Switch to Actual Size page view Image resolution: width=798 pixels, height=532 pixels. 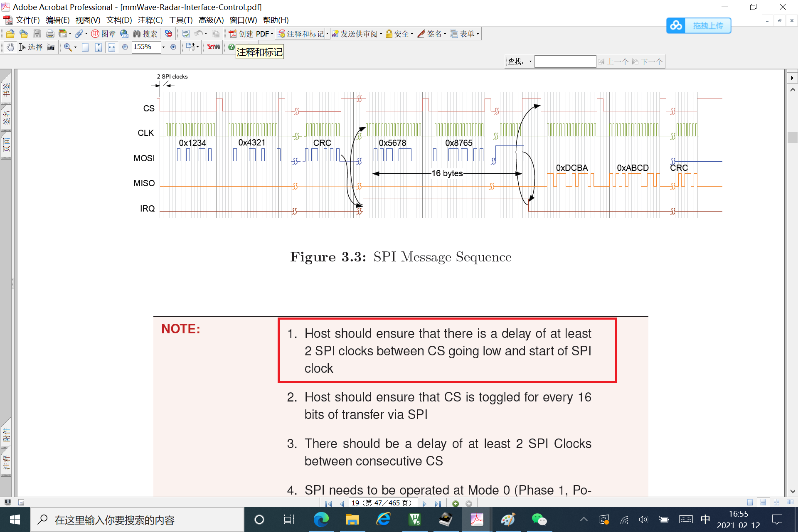coord(85,47)
